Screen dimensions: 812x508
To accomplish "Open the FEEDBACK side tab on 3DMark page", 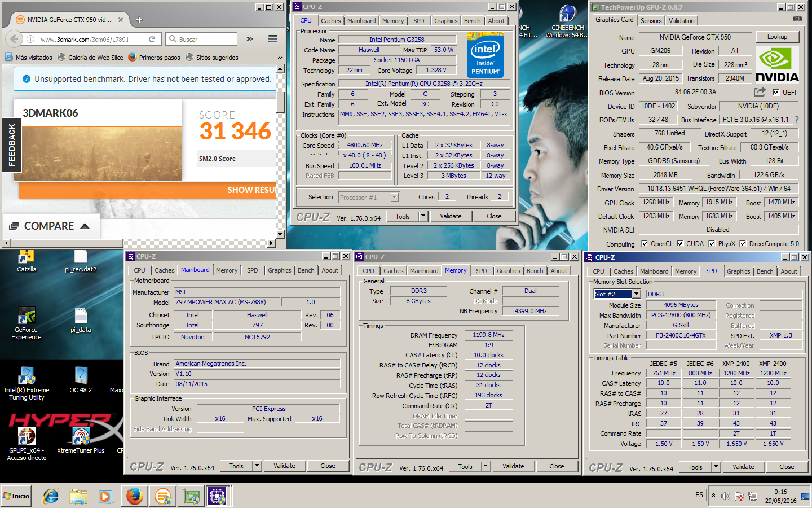I will 11,145.
